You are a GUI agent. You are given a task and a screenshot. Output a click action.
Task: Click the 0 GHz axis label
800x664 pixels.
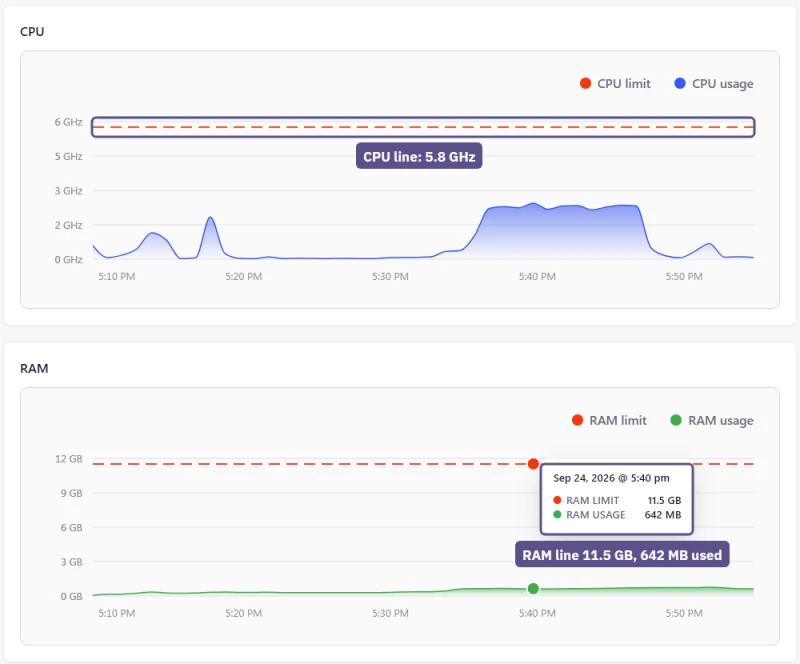[x=68, y=259]
